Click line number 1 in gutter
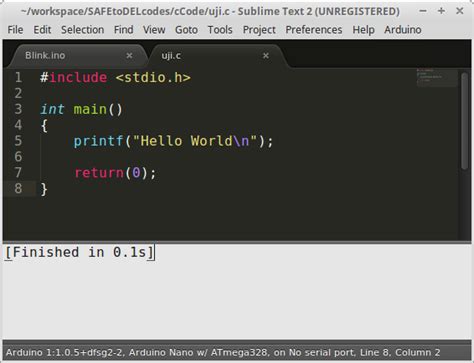474x363 pixels. click(18, 78)
